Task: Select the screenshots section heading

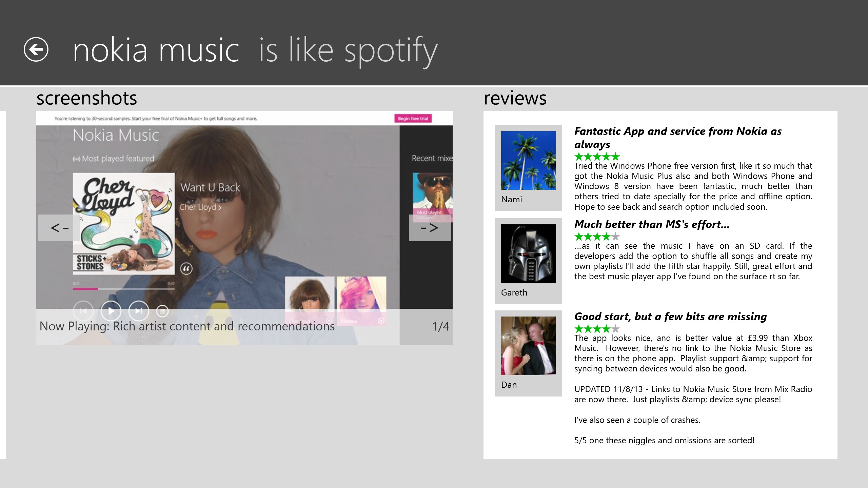Action: coord(87,98)
